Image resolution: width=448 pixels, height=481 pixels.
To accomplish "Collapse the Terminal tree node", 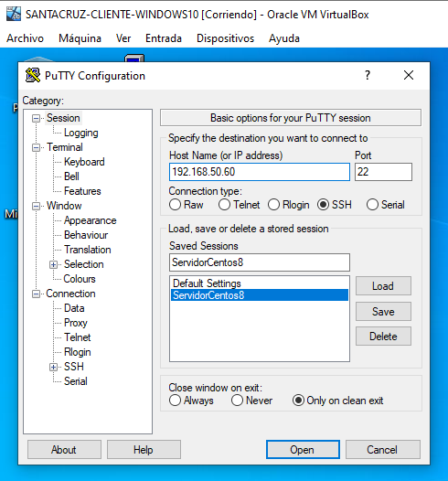I will click(x=37, y=148).
